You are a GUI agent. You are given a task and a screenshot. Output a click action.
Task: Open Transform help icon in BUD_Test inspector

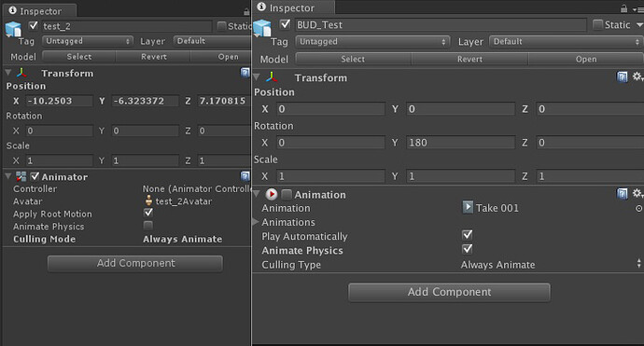coord(623,76)
